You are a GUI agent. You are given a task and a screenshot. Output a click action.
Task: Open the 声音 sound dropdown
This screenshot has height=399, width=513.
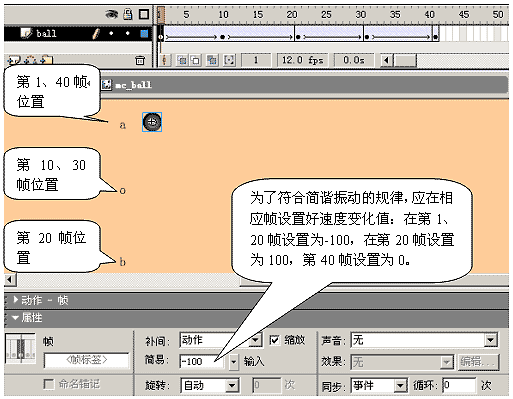[x=424, y=340]
